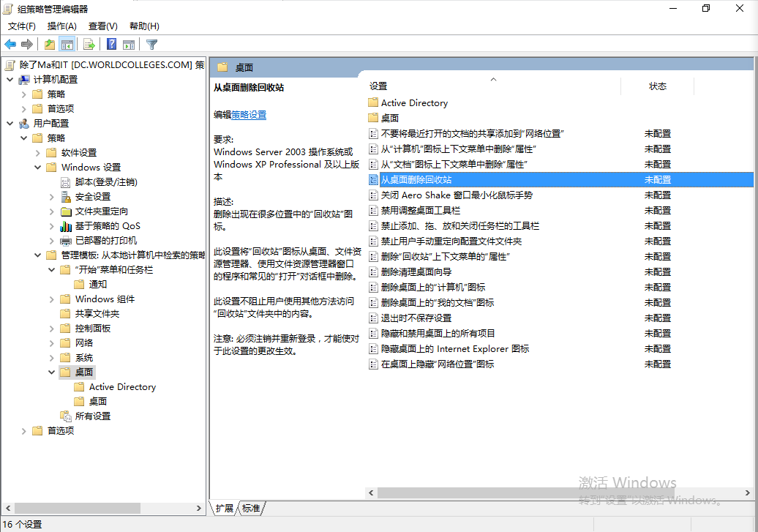
Task: Click the policy icon beside 从桌面删除回收站
Action: coord(373,180)
